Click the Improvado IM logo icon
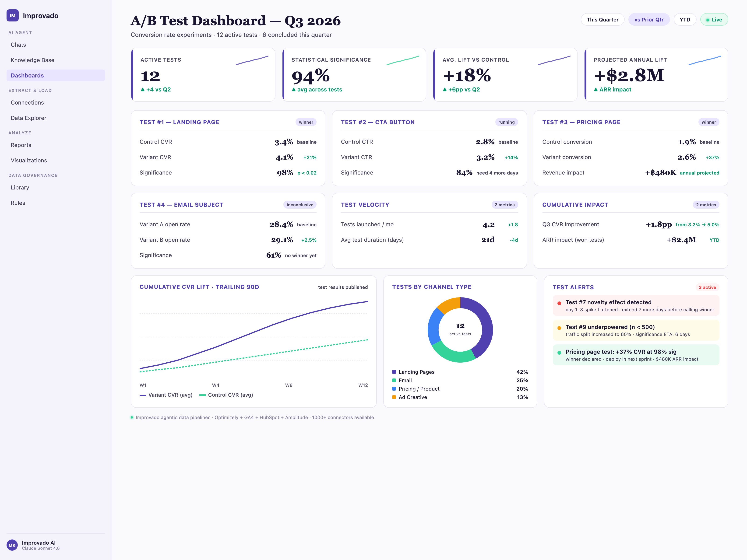Screen dimensions: 747x560 click(13, 16)
